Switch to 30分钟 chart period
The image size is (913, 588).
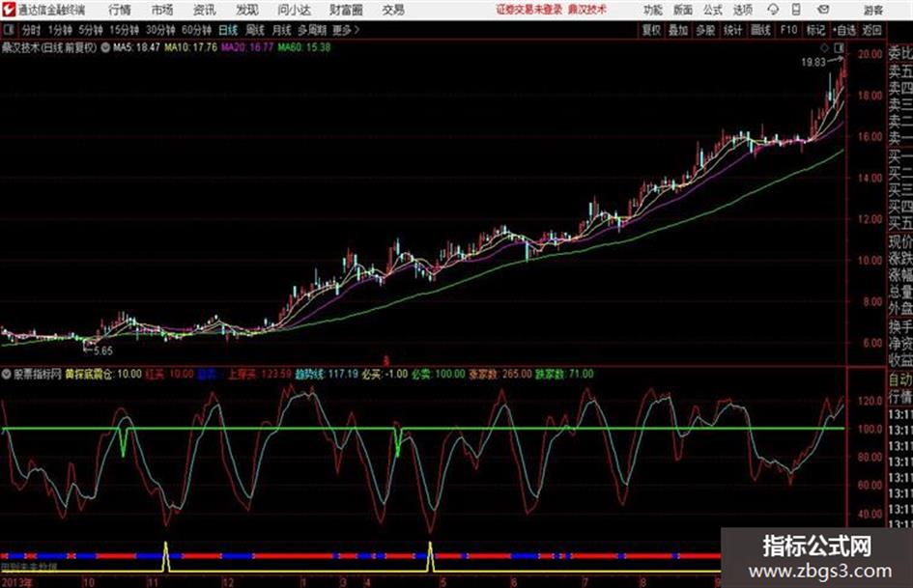tap(160, 30)
